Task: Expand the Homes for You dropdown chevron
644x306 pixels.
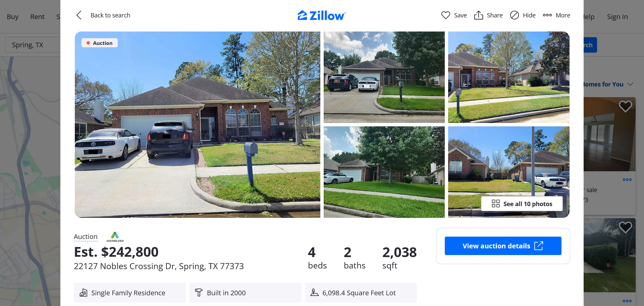Action: 630,84
